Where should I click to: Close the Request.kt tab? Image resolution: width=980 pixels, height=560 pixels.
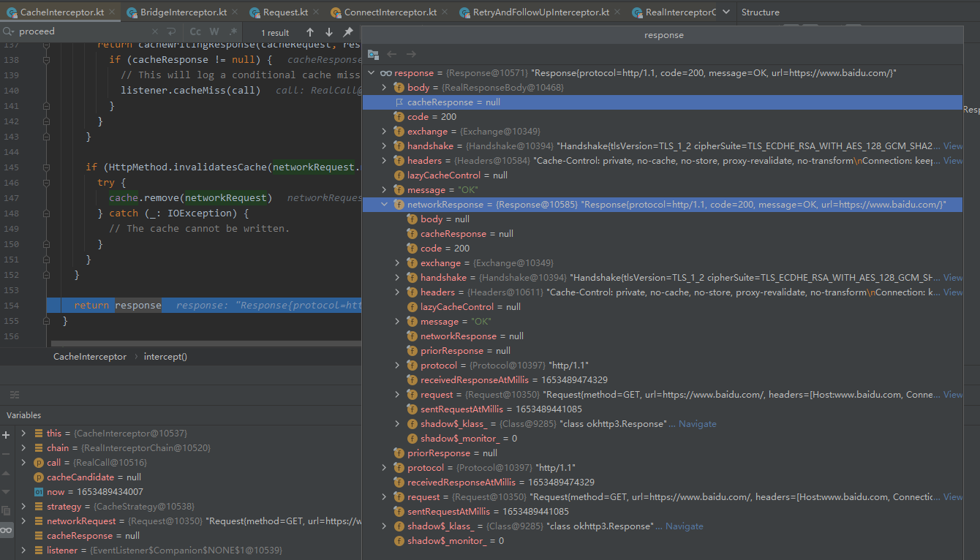(314, 12)
